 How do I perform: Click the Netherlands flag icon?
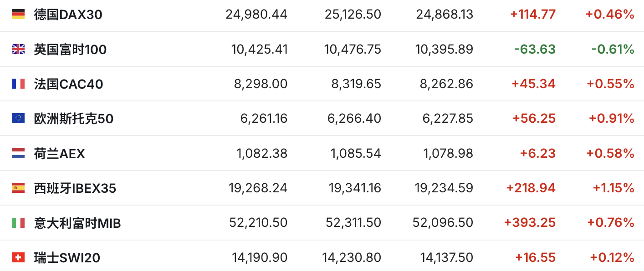(18, 153)
